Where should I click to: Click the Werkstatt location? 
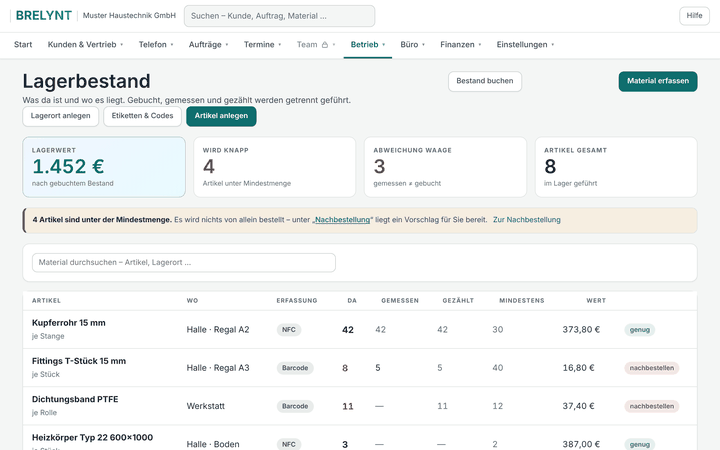206,406
